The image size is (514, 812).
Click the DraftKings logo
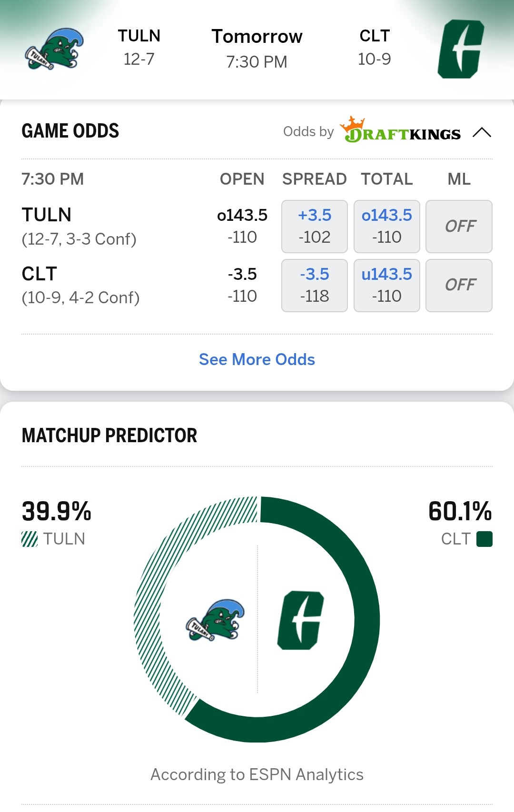400,130
